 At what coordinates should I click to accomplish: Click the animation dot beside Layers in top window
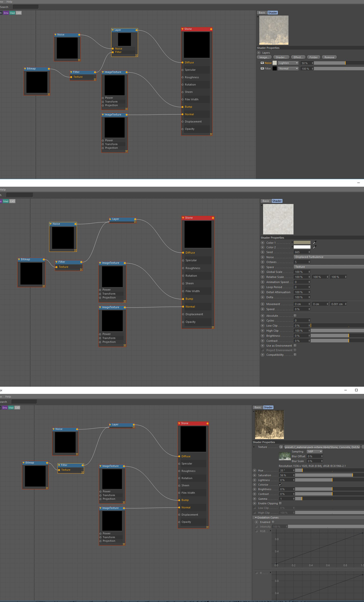(x=259, y=53)
